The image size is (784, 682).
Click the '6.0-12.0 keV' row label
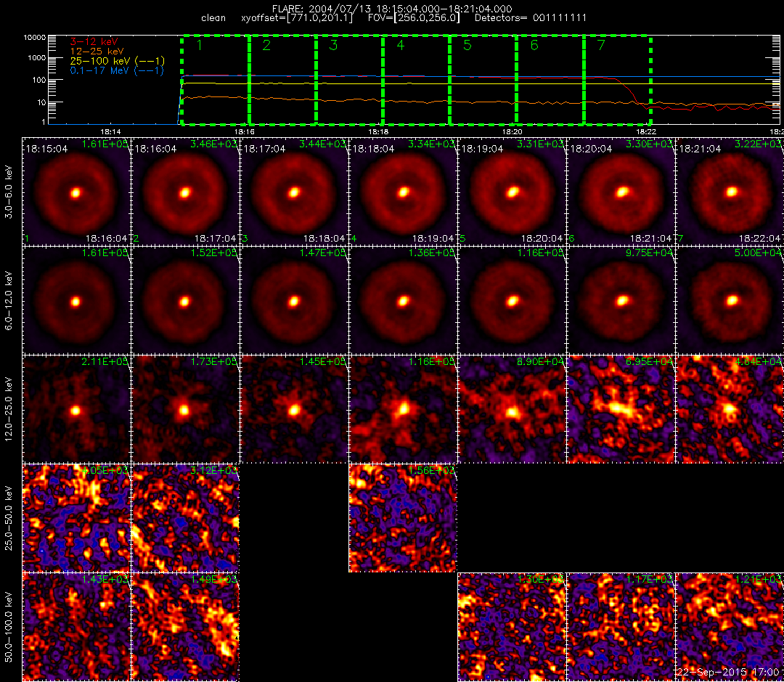pyautogui.click(x=9, y=301)
